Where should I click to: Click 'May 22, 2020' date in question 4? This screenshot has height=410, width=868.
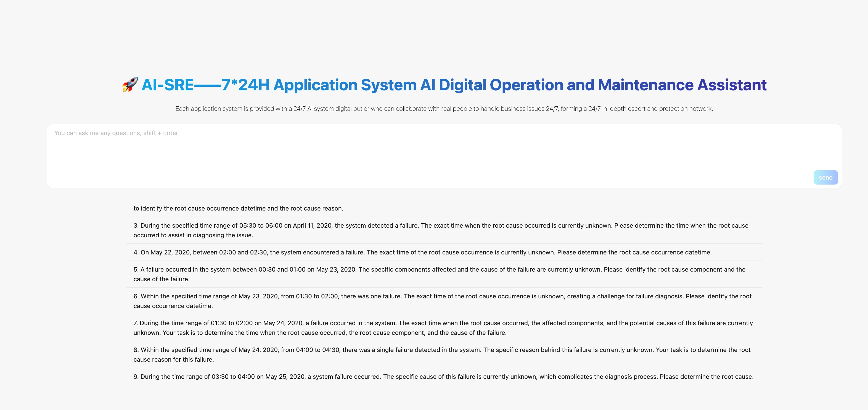pos(170,252)
